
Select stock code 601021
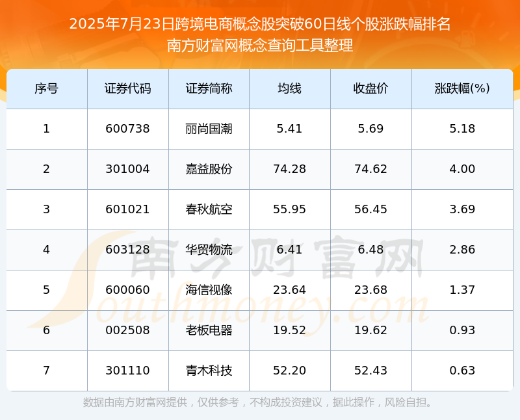coord(127,209)
